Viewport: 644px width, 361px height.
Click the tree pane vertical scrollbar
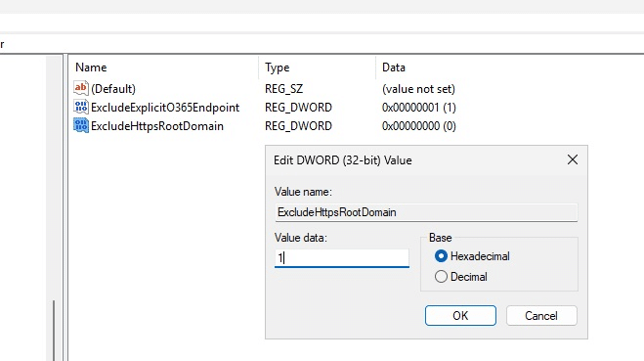(x=54, y=331)
